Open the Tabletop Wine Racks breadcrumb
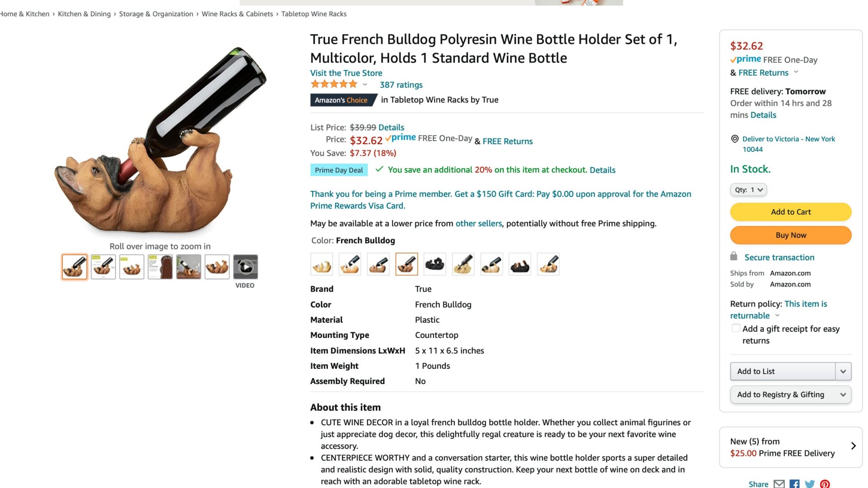The image size is (868, 488). pos(314,14)
